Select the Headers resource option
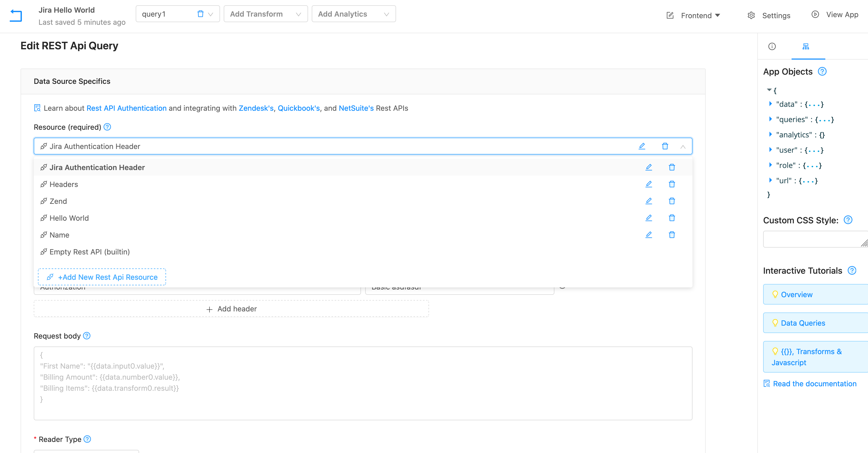This screenshot has height=453, width=868. 363,184
